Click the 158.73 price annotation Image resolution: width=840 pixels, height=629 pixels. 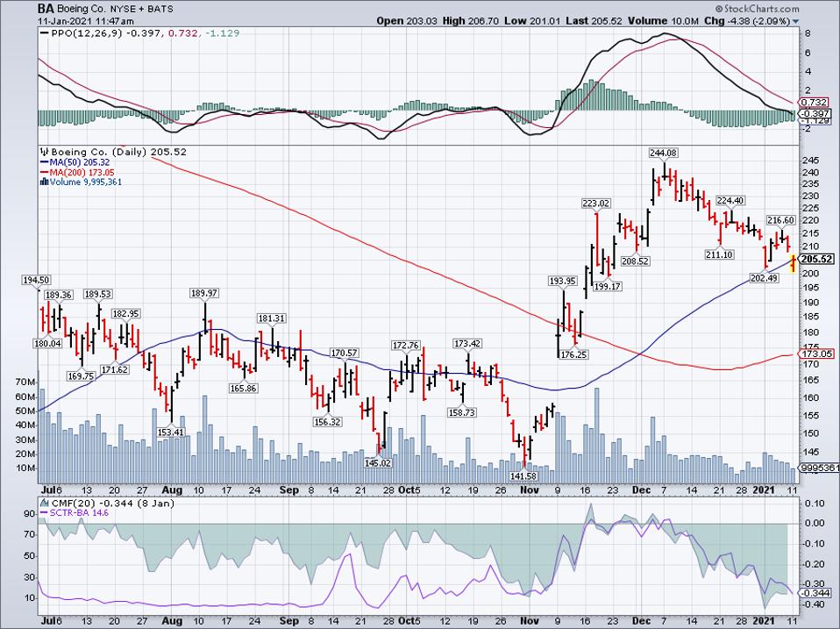[462, 412]
